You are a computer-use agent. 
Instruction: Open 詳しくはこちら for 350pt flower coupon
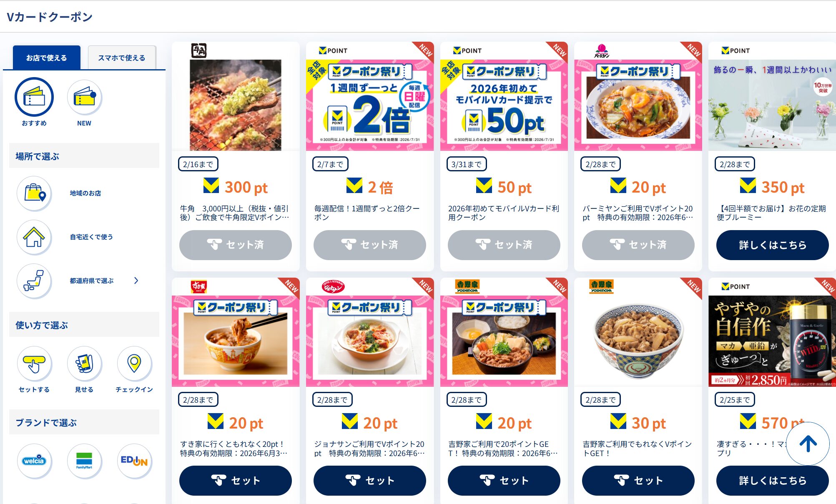[x=773, y=245]
